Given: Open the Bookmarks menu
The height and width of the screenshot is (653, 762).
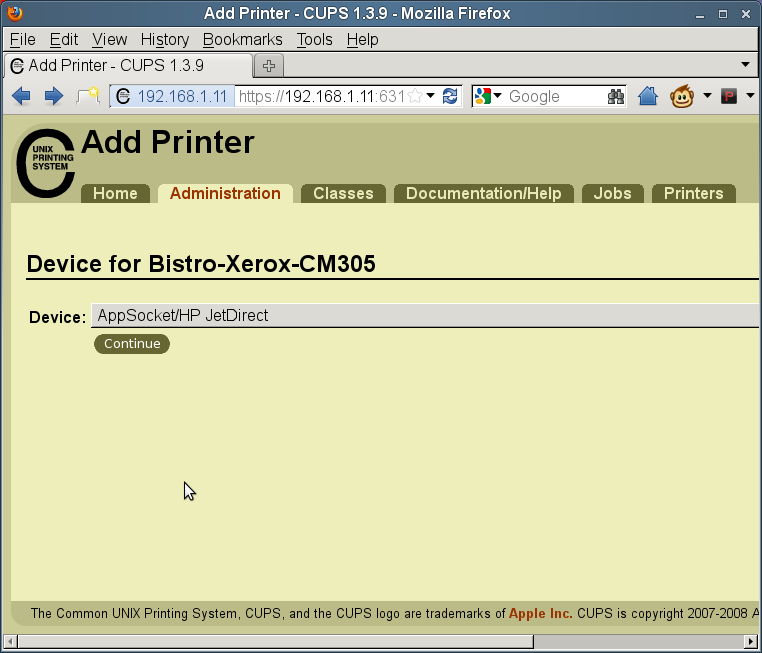Looking at the screenshot, I should click(242, 39).
